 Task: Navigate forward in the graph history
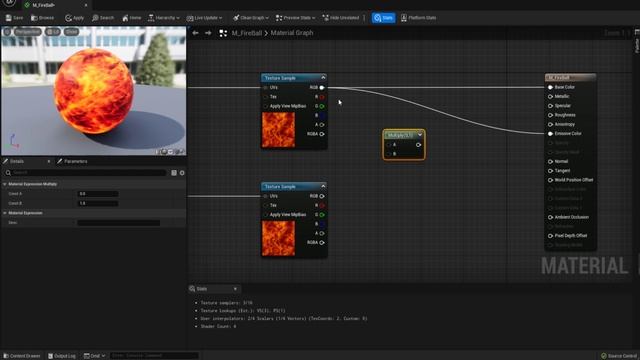coord(208,33)
